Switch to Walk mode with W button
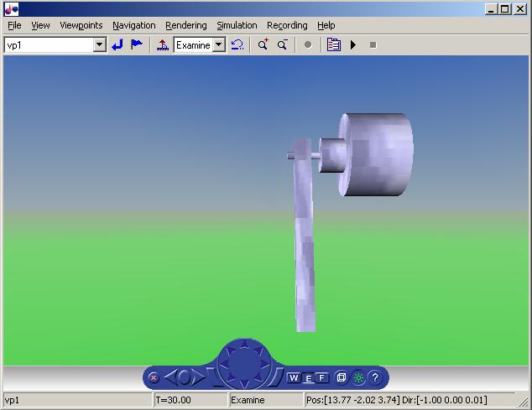 pos(294,377)
